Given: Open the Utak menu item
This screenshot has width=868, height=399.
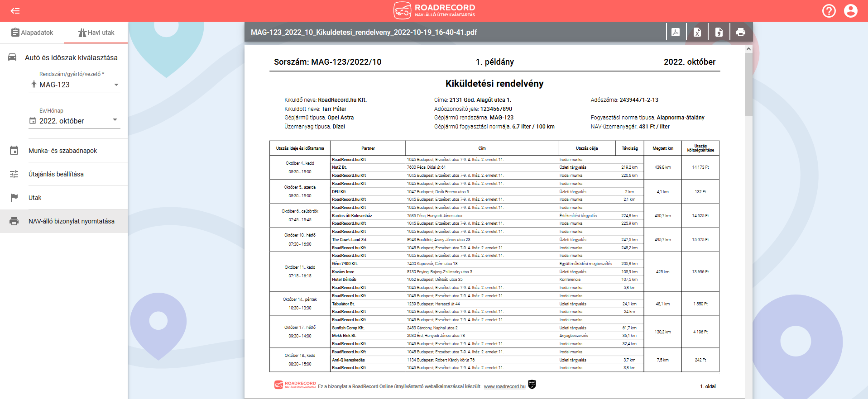Looking at the screenshot, I should (64, 198).
